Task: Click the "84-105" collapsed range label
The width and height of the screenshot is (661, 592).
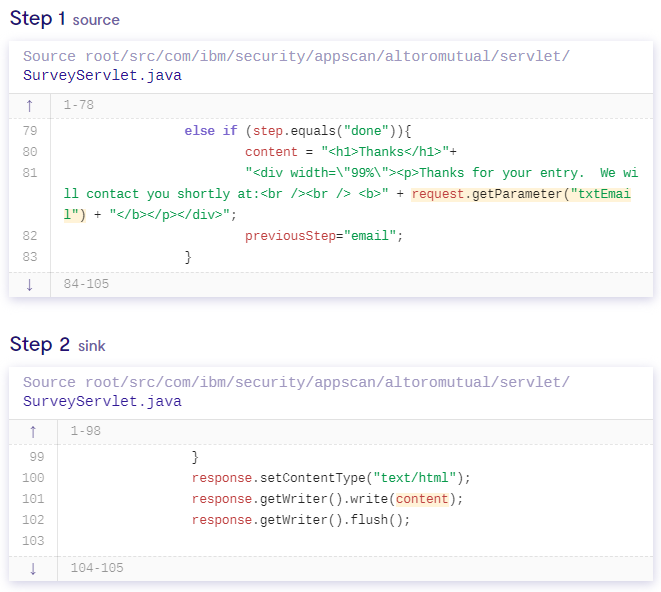Action: pos(86,284)
